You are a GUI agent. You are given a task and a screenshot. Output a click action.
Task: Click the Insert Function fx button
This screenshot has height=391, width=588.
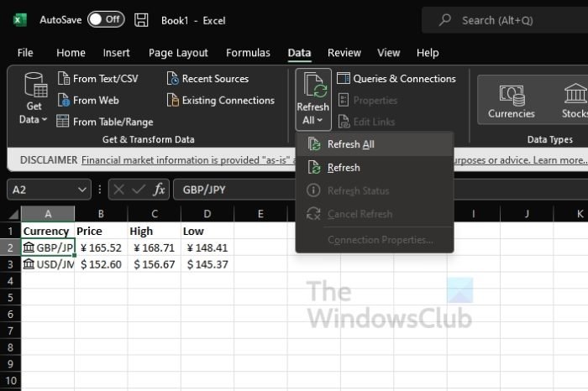160,190
